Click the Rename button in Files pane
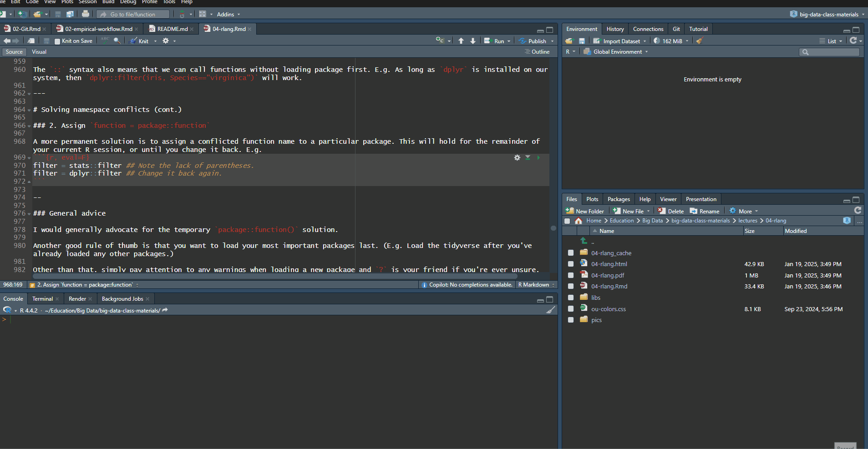Screen dimensions: 868x449 [x=705, y=211]
